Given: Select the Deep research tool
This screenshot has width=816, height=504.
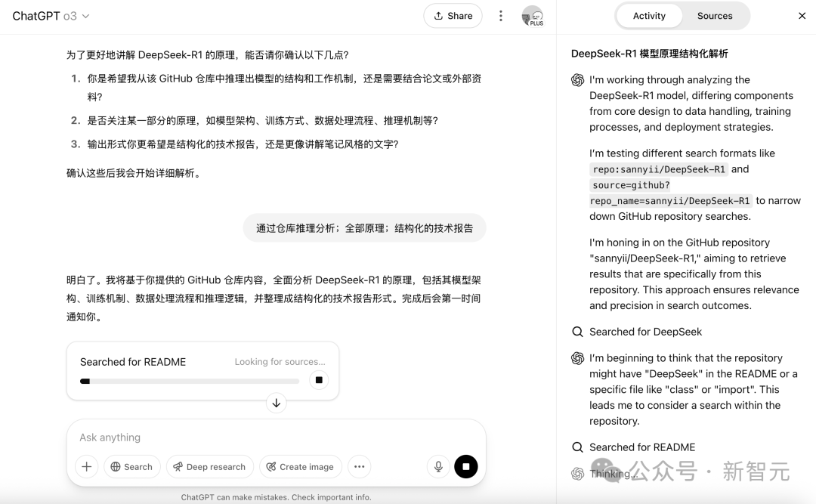Looking at the screenshot, I should coord(210,467).
